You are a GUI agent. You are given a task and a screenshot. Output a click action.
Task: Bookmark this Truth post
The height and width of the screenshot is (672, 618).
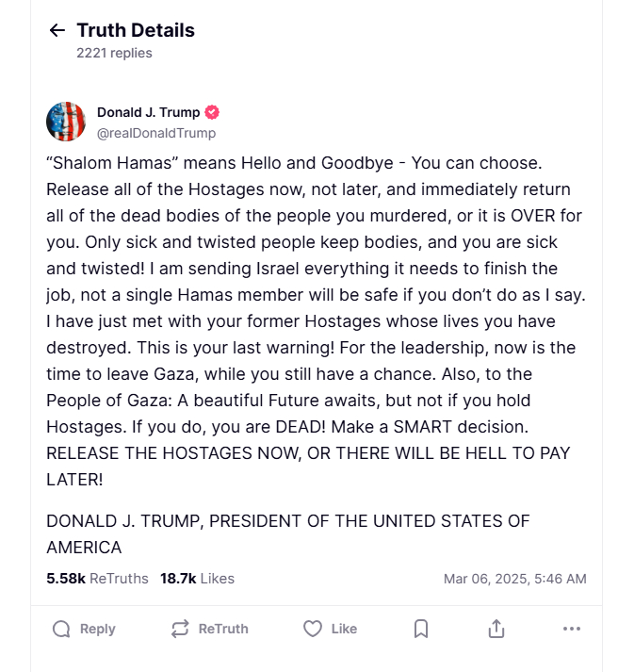coord(421,629)
